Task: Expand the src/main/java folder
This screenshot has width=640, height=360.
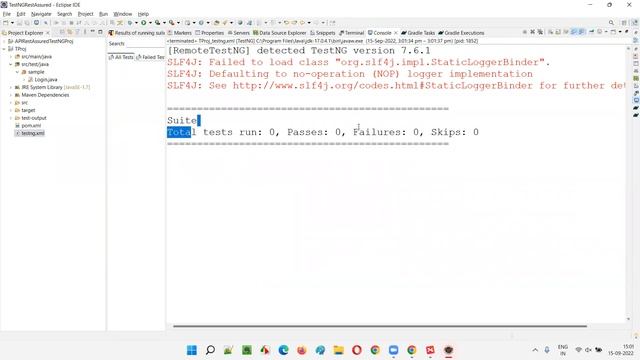Action: 11,57
